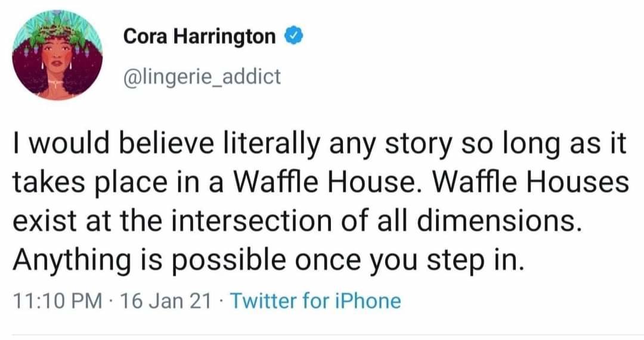Click the blue verified checkmark badge
644x340 pixels.
(293, 37)
